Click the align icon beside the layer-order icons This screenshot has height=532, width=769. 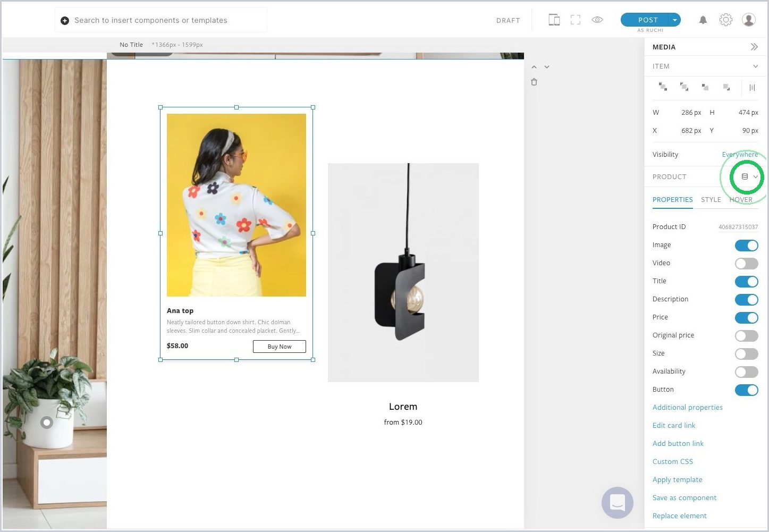(752, 87)
